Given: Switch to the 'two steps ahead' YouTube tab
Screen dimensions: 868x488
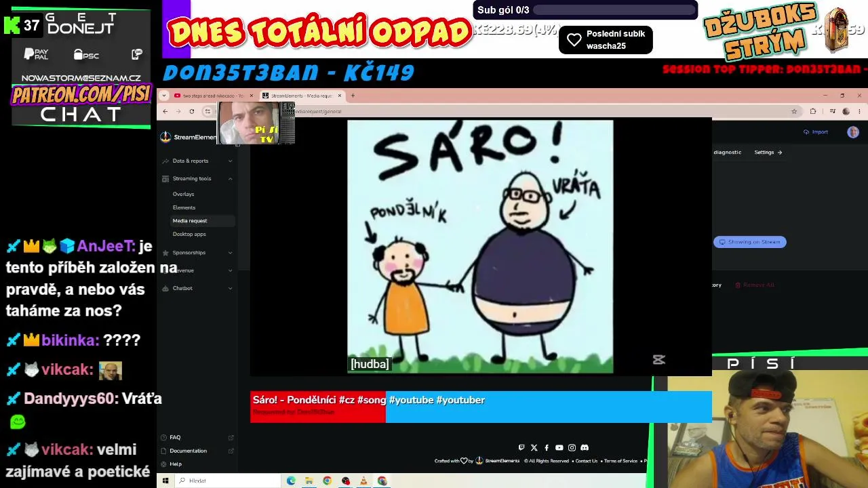Looking at the screenshot, I should click(213, 96).
